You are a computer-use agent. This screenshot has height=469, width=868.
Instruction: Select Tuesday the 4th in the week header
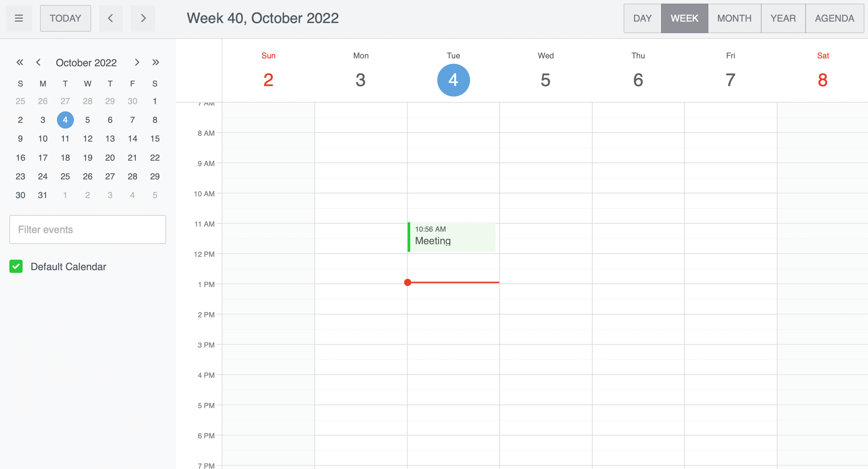click(x=453, y=80)
